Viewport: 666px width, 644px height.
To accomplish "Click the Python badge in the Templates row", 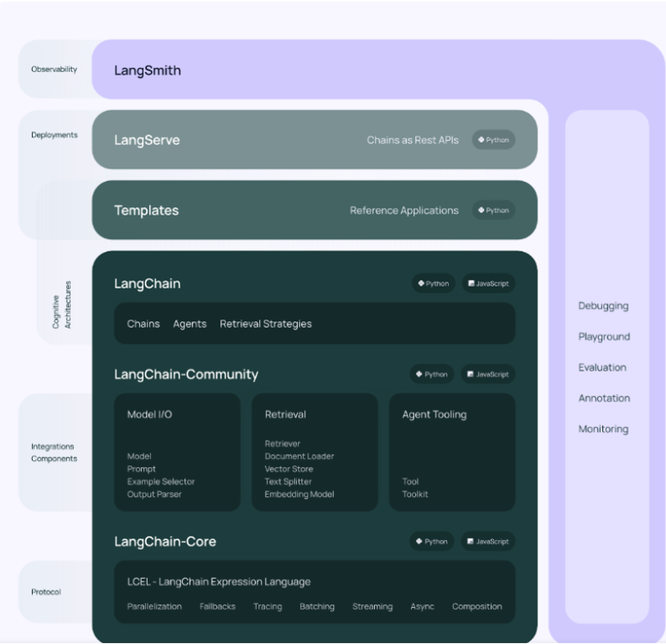I will pyautogui.click(x=493, y=210).
